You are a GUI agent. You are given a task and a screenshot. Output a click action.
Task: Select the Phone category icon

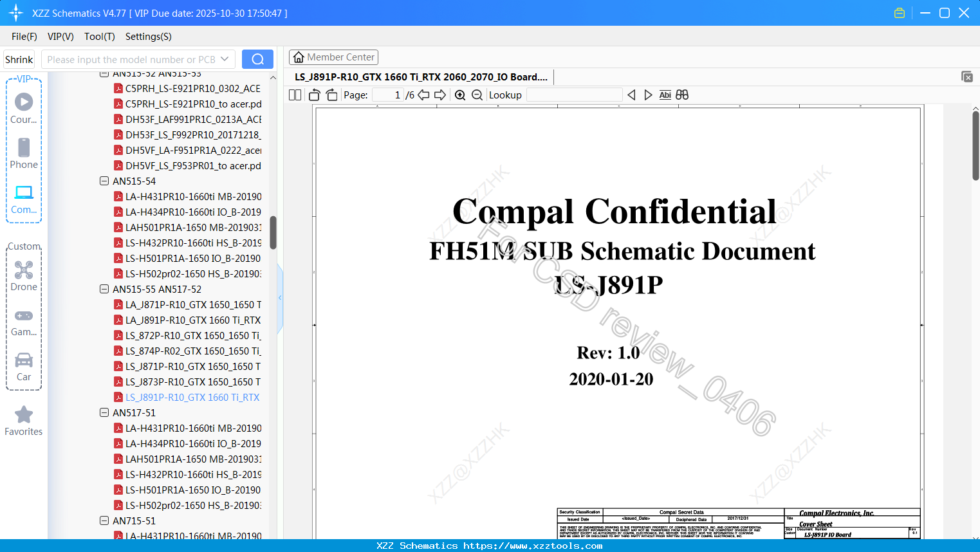coord(24,153)
